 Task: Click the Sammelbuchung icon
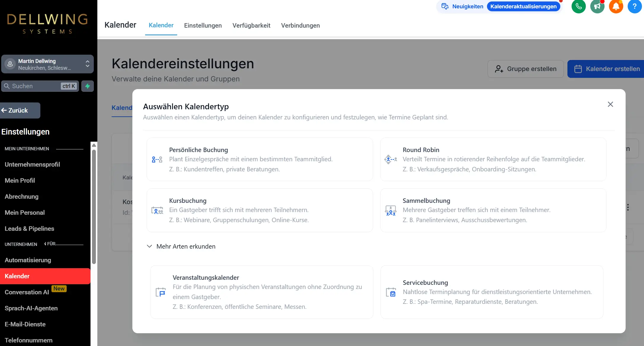tap(391, 210)
